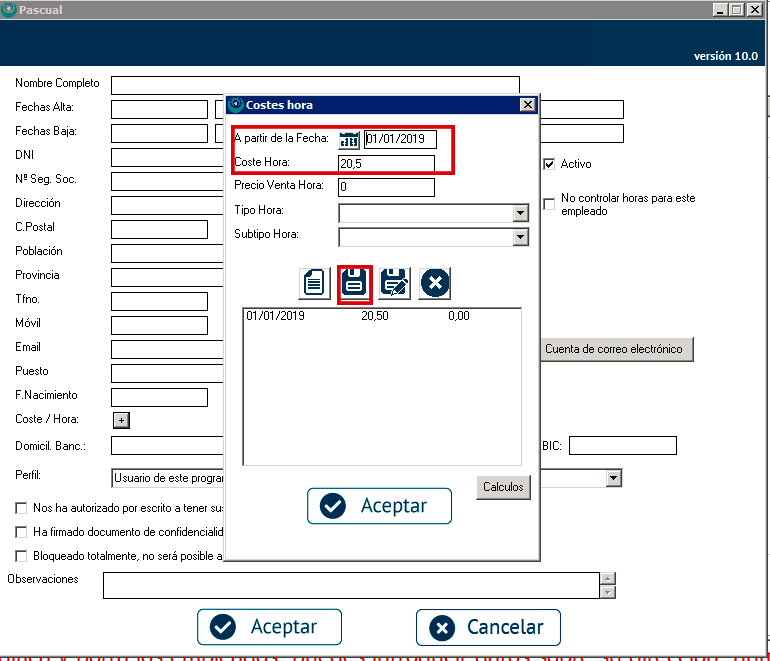The width and height of the screenshot is (770, 661).
Task: Expand the Subtipo Hora dropdown
Action: 520,237
